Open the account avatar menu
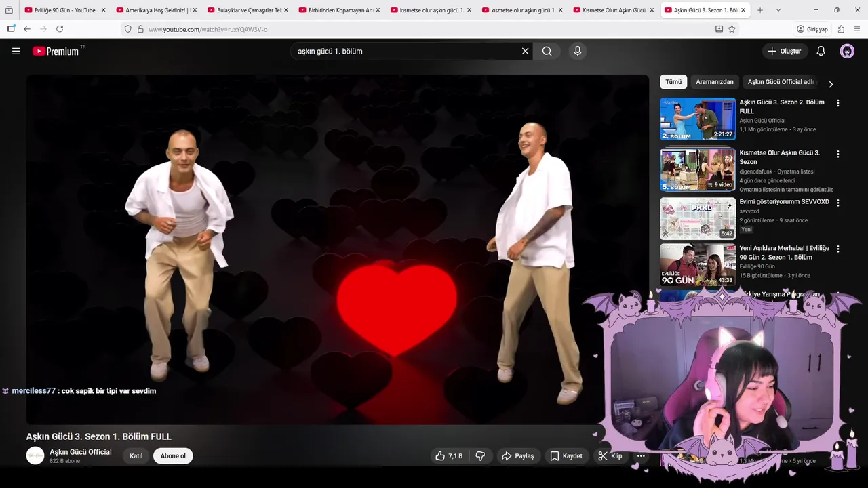 click(847, 51)
